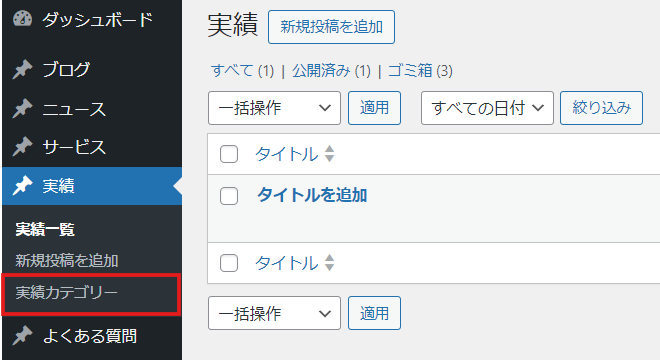This screenshot has width=660, height=360.
Task: Open the ゴミ箱 (3) trash filter link
Action: [x=420, y=70]
